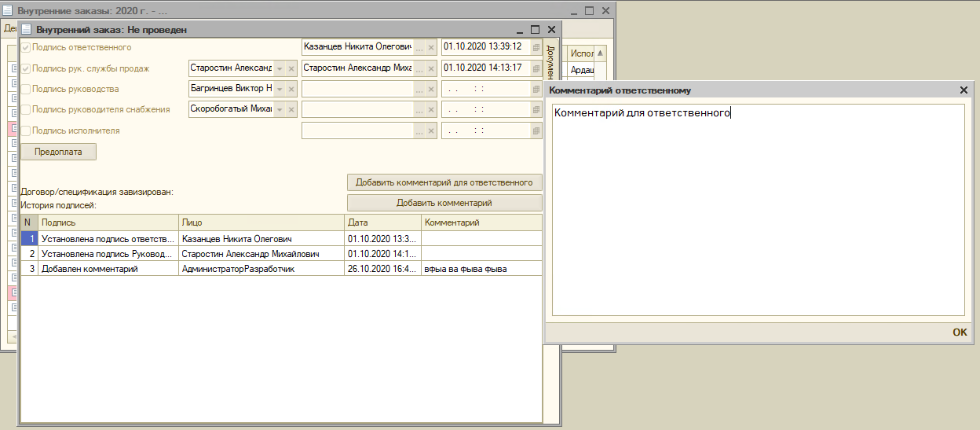Click the Предоплата button

pos(59,152)
